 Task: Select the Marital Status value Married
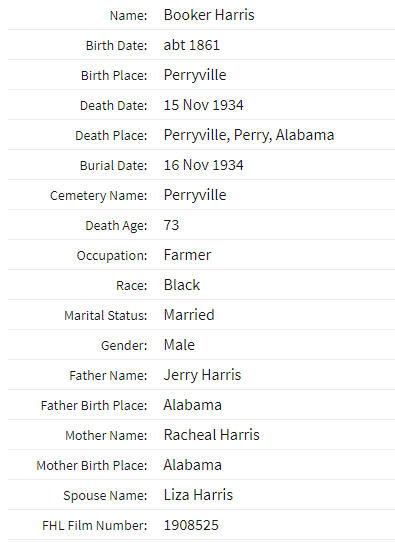189,315
